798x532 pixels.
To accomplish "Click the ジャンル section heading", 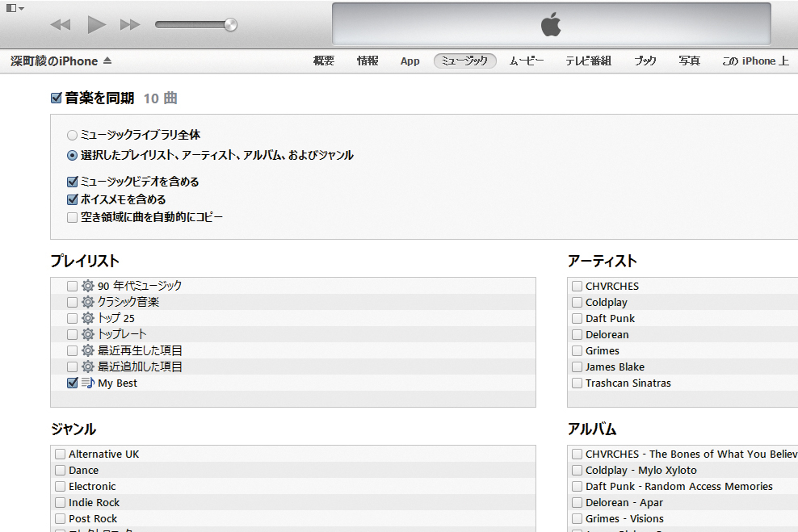I will (x=73, y=429).
